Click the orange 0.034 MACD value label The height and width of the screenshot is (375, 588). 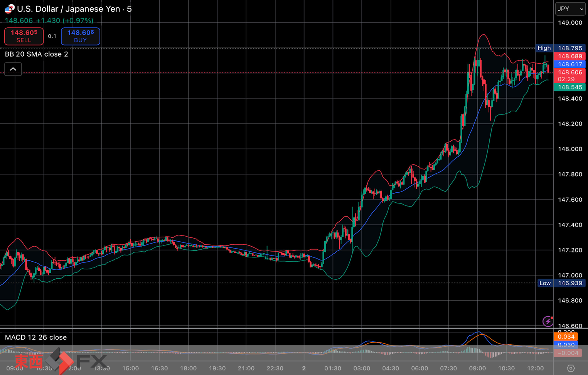(x=566, y=336)
